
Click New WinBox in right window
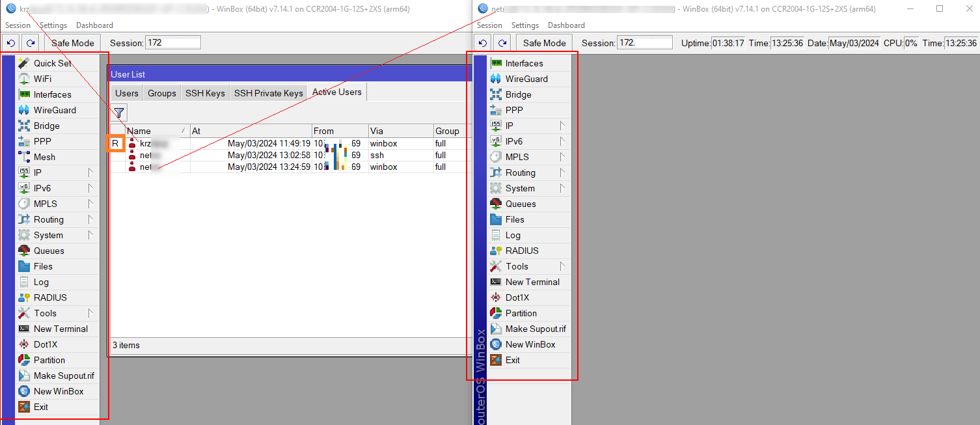(529, 344)
